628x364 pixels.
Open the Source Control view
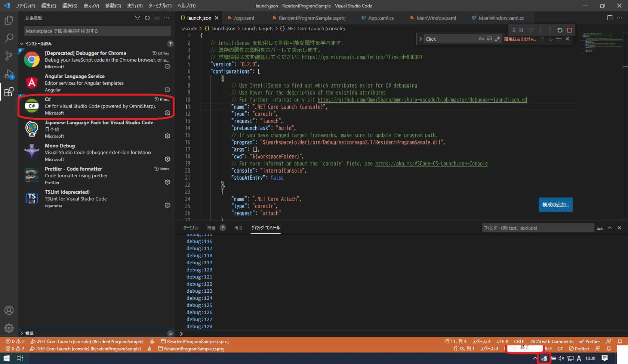9,56
